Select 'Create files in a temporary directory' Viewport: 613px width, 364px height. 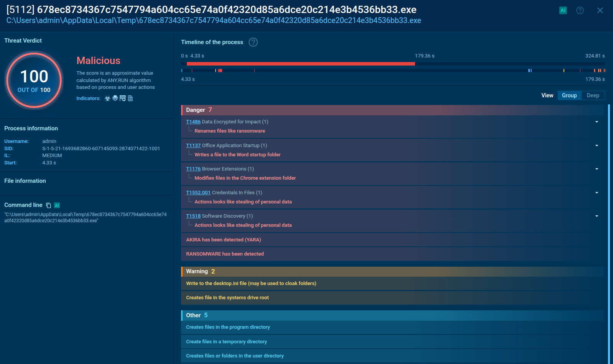392,342
